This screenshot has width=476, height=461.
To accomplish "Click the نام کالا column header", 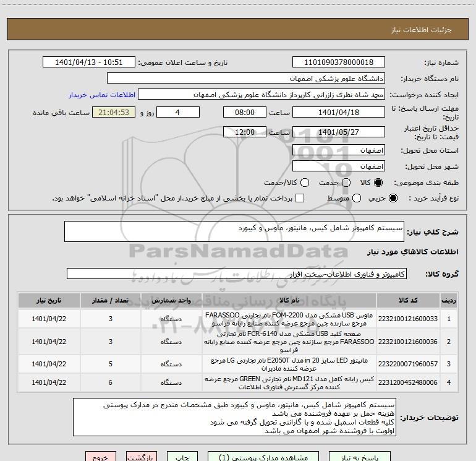I will coord(289,301).
